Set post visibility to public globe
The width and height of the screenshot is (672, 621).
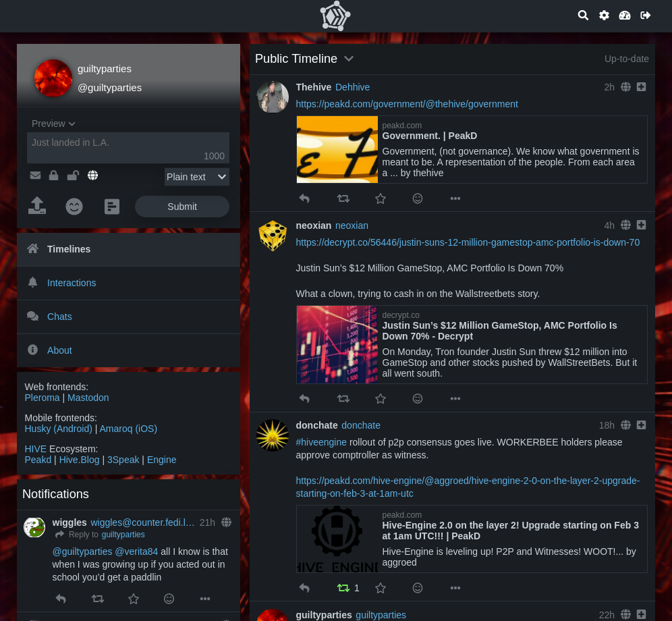click(92, 175)
